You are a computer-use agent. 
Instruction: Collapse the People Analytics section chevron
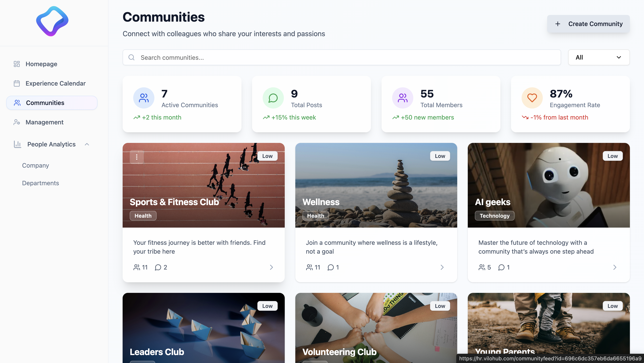tap(87, 144)
